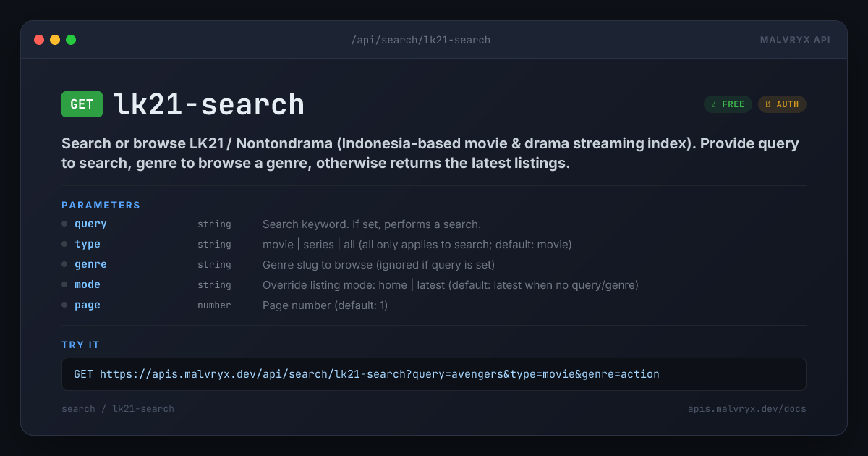Click the red close window dot
Viewport: 868px width, 456px height.
pos(39,40)
